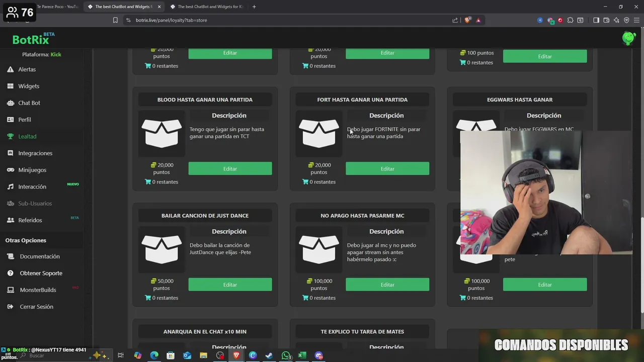Click the Cerrar Sesión logout icon
The height and width of the screenshot is (362, 644).
pos(11,307)
